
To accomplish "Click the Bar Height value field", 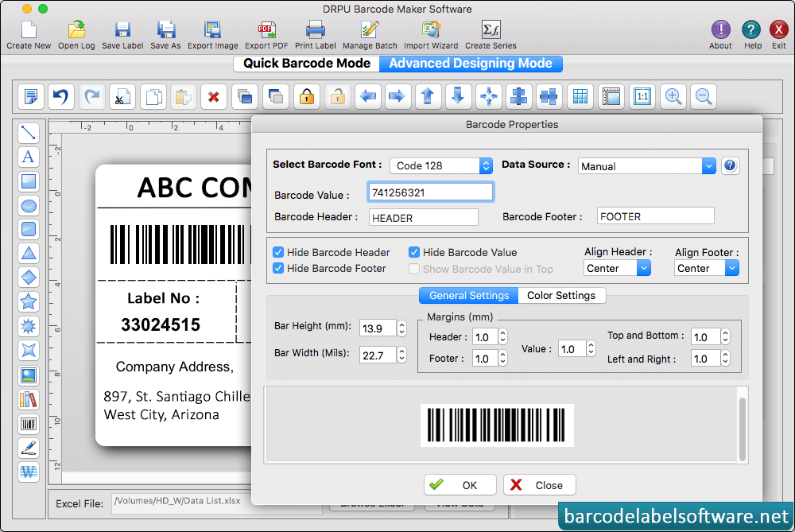I will click(x=377, y=328).
